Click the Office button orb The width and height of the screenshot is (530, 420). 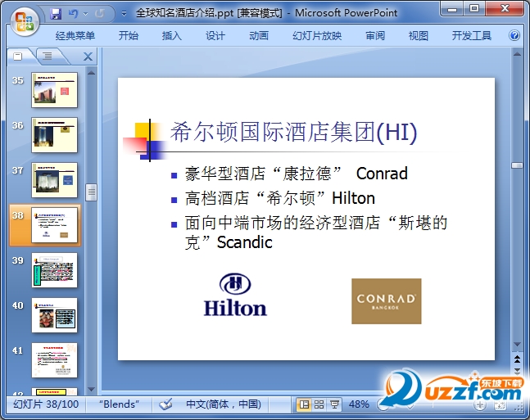pos(25,22)
